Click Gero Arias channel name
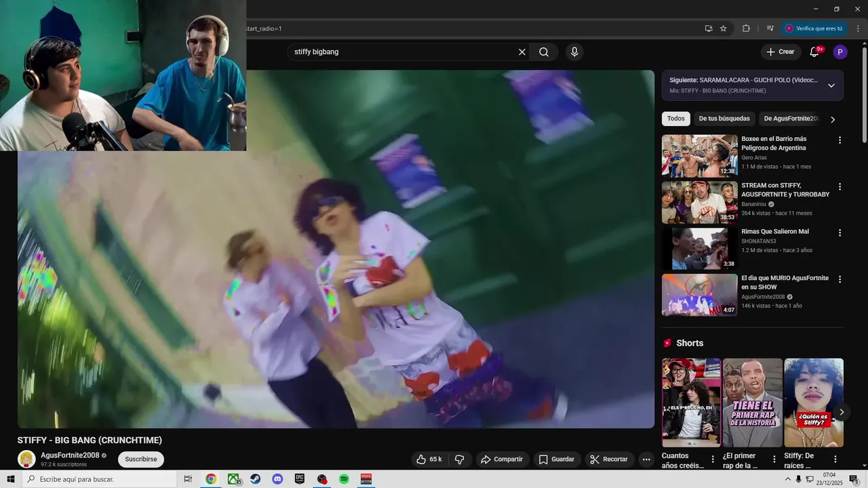Image resolution: width=868 pixels, height=488 pixels. 754,158
